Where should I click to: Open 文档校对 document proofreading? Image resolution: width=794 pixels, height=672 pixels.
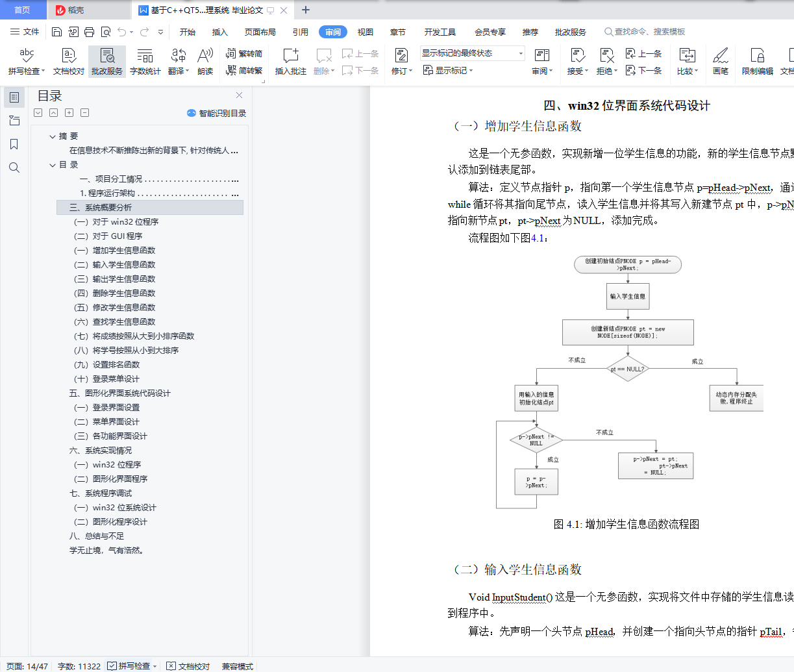coord(69,62)
